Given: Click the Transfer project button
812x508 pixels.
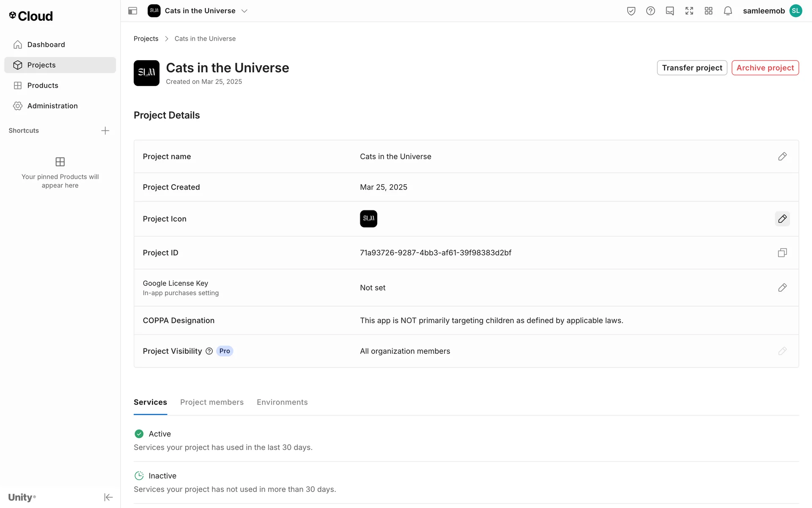Looking at the screenshot, I should 692,68.
